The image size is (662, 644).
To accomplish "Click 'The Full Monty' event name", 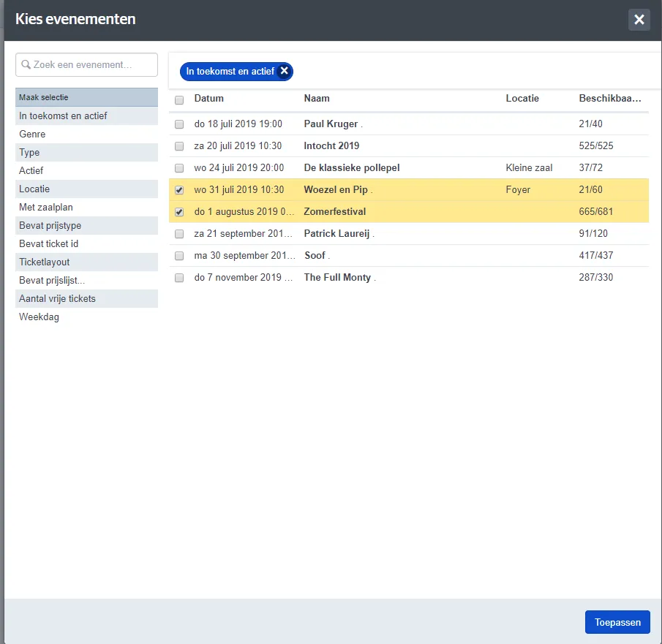I will (337, 278).
